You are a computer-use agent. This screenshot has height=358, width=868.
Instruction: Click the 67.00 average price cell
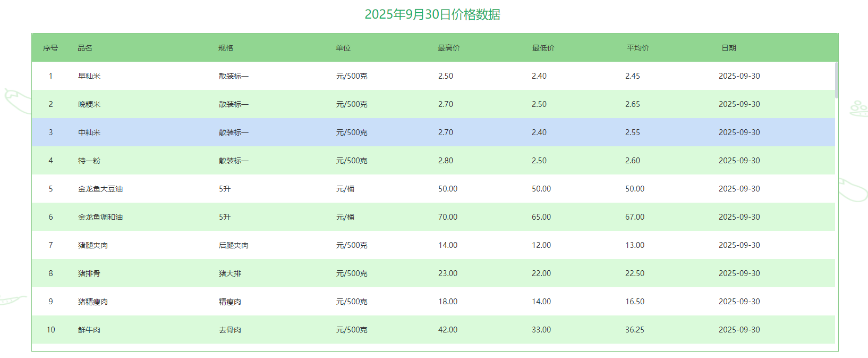coord(635,217)
